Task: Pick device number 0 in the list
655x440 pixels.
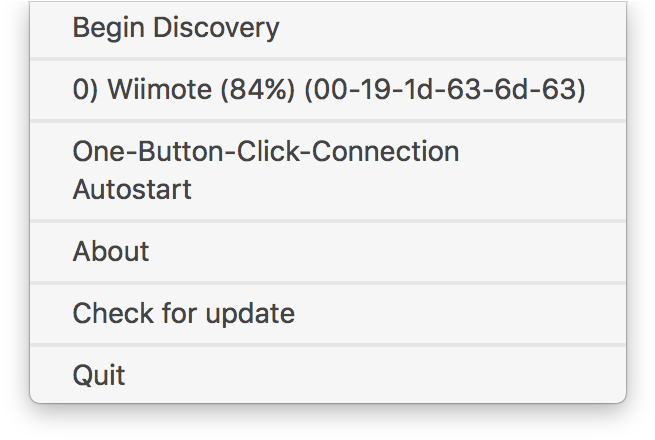Action: 328,90
